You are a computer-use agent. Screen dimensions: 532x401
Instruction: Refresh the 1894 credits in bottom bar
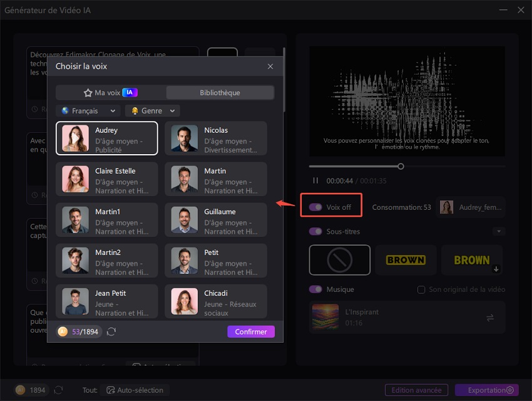pos(58,390)
